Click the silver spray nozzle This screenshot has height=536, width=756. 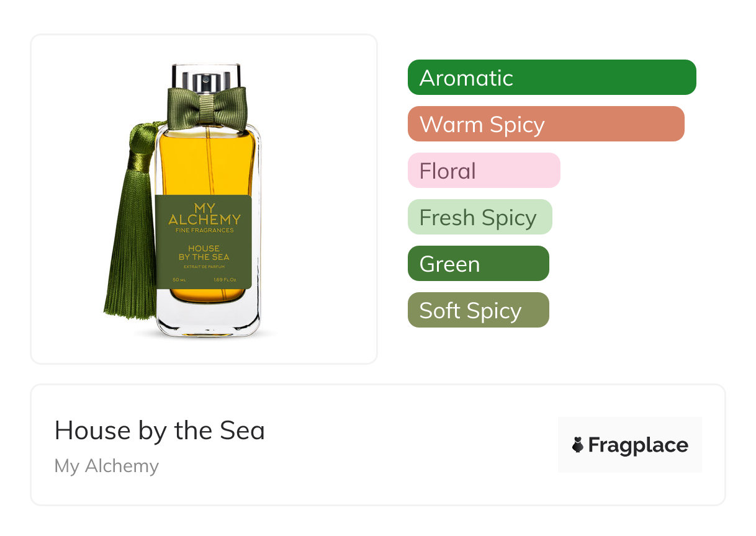pos(205,81)
